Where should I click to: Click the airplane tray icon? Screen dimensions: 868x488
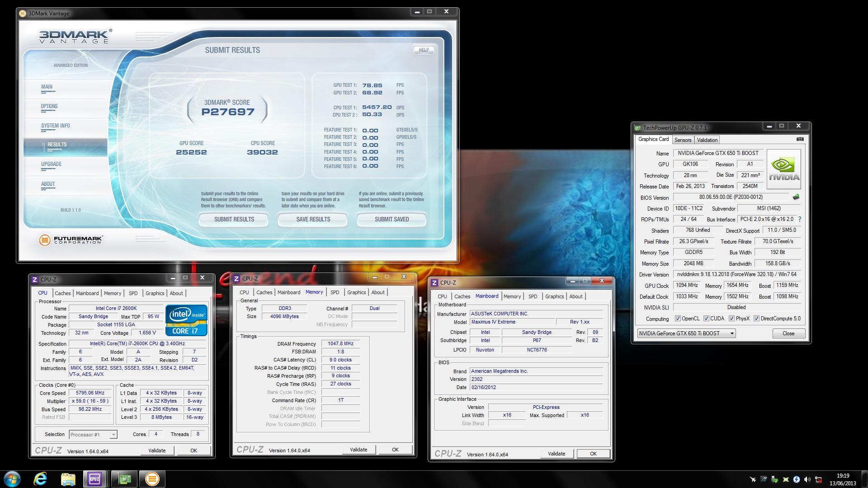click(753, 479)
